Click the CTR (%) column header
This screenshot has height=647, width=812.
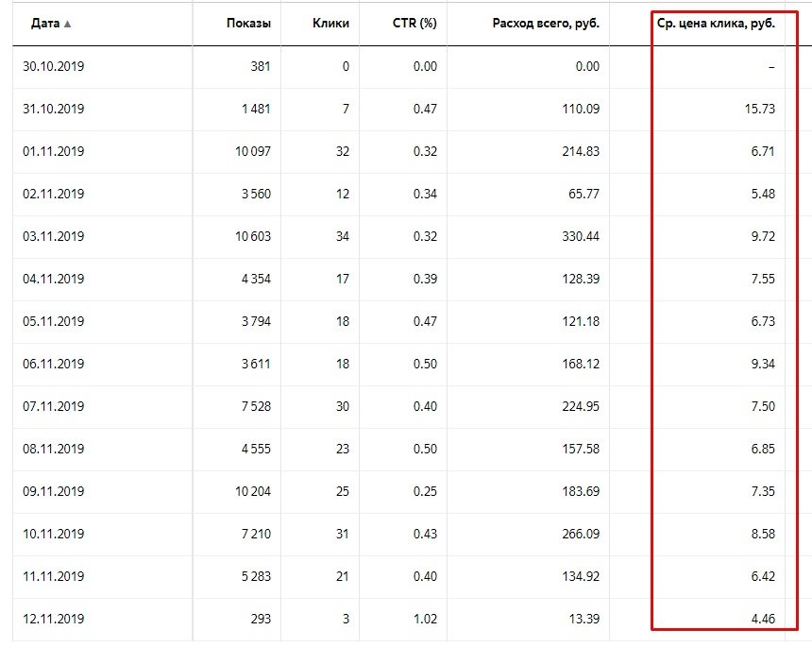point(414,24)
